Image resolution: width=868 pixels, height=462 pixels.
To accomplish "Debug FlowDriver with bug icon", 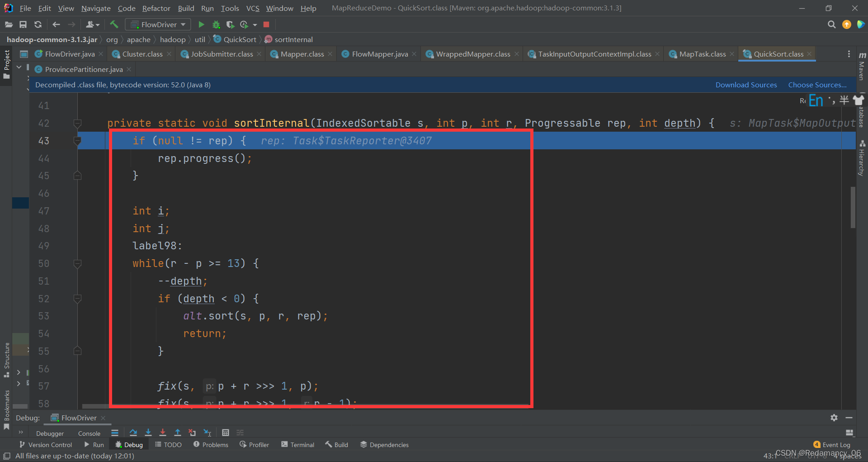I will point(216,24).
